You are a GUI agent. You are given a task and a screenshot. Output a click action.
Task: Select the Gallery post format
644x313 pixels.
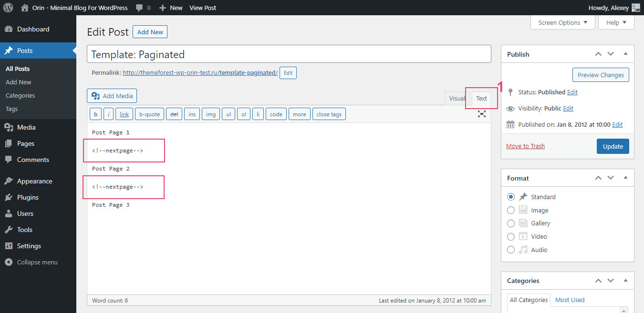pos(511,223)
